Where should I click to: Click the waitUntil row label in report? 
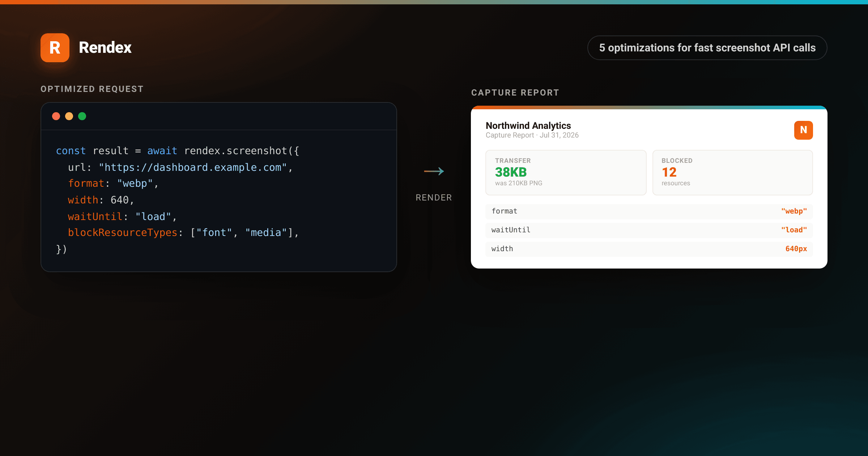[511, 230]
